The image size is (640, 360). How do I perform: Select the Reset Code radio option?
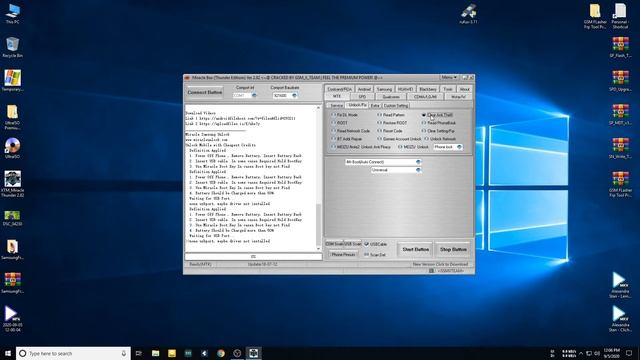tap(390, 131)
